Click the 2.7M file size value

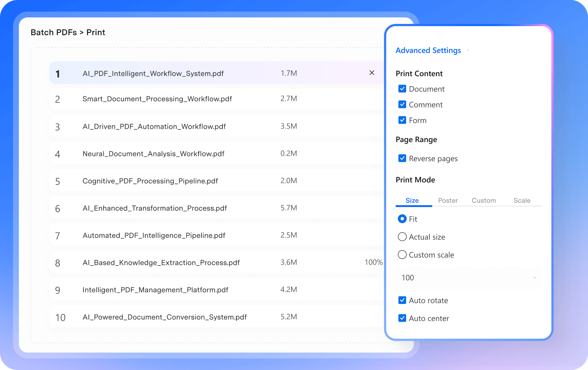[289, 99]
